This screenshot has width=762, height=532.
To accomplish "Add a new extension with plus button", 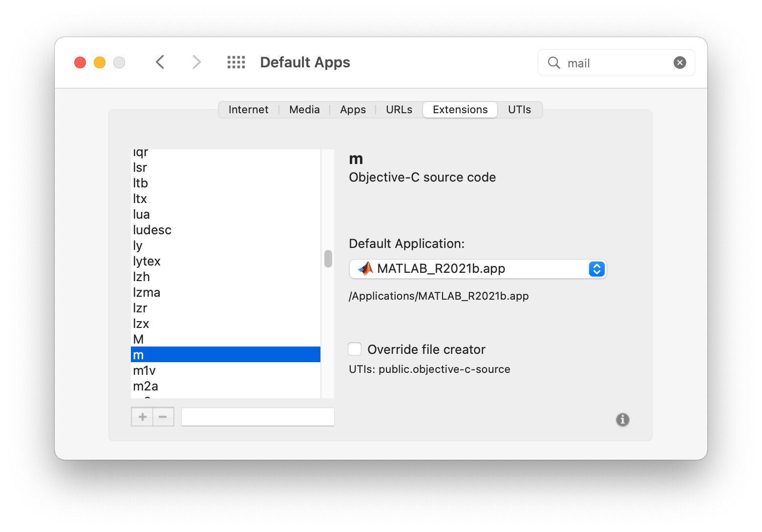I will 142,417.
